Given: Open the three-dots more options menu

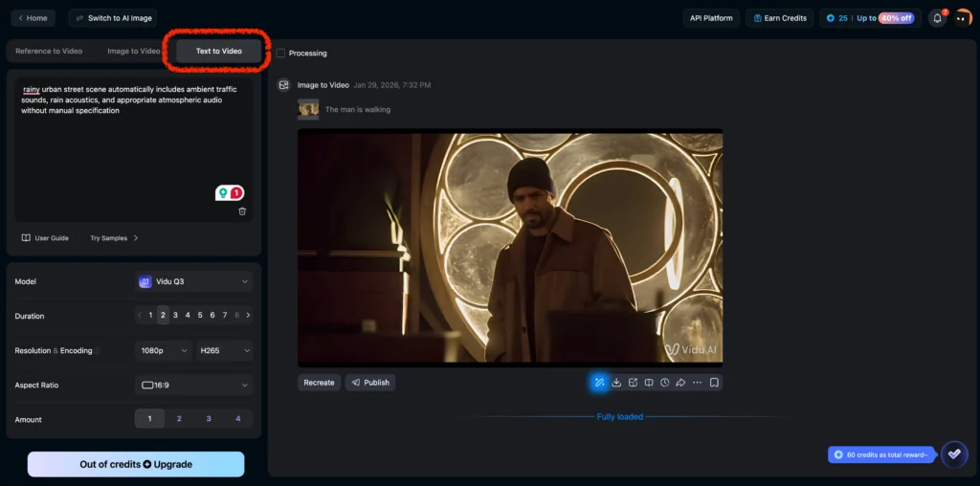Looking at the screenshot, I should pyautogui.click(x=698, y=383).
